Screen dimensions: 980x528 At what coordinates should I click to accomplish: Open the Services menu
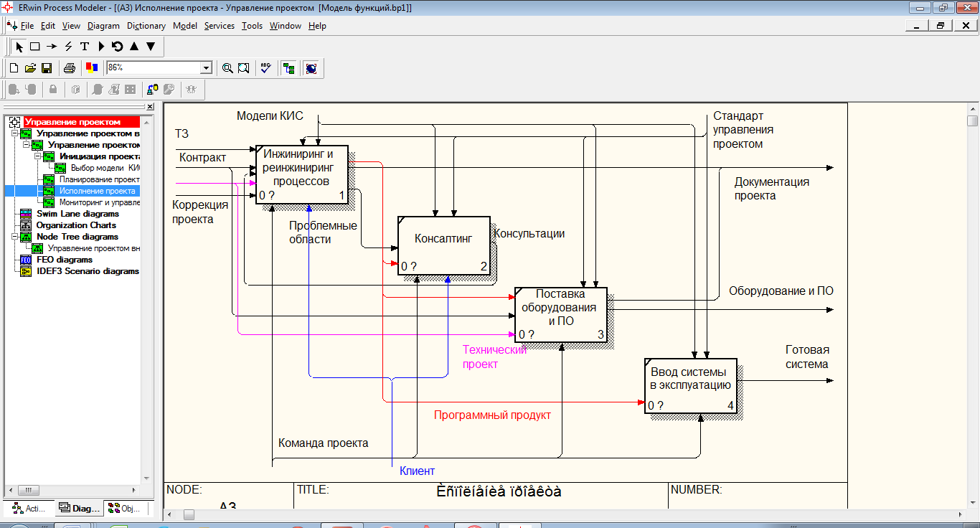coord(220,26)
